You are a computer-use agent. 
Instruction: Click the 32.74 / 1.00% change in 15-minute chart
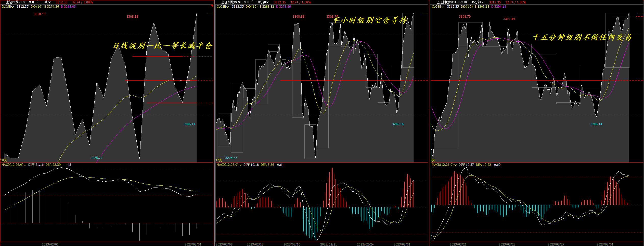516,2
